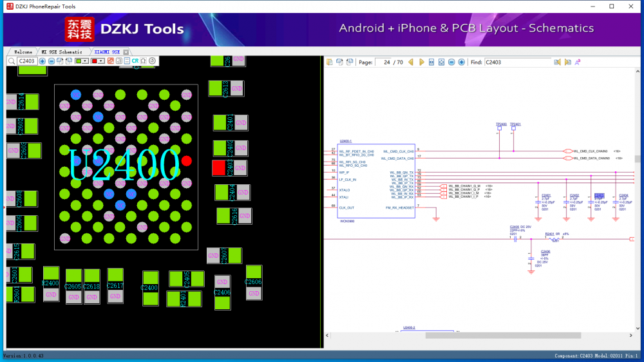Click the C2403 PCB search field
This screenshot has height=362, width=644.
27,61
